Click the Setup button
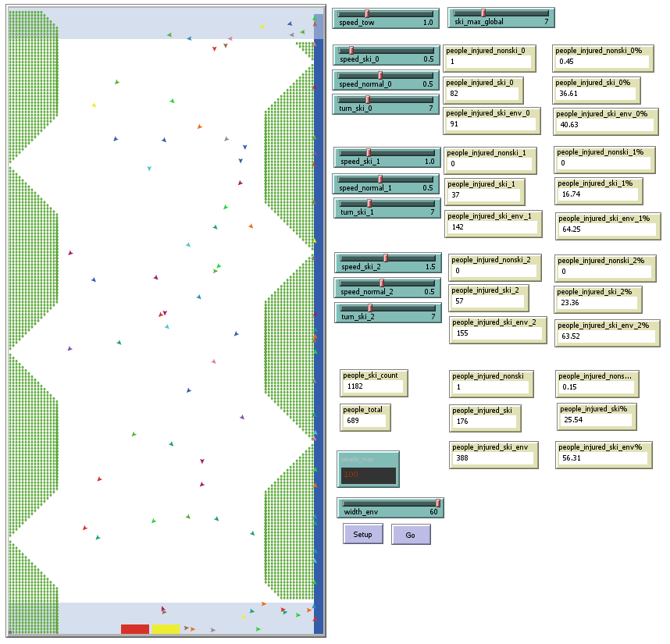 click(x=362, y=534)
